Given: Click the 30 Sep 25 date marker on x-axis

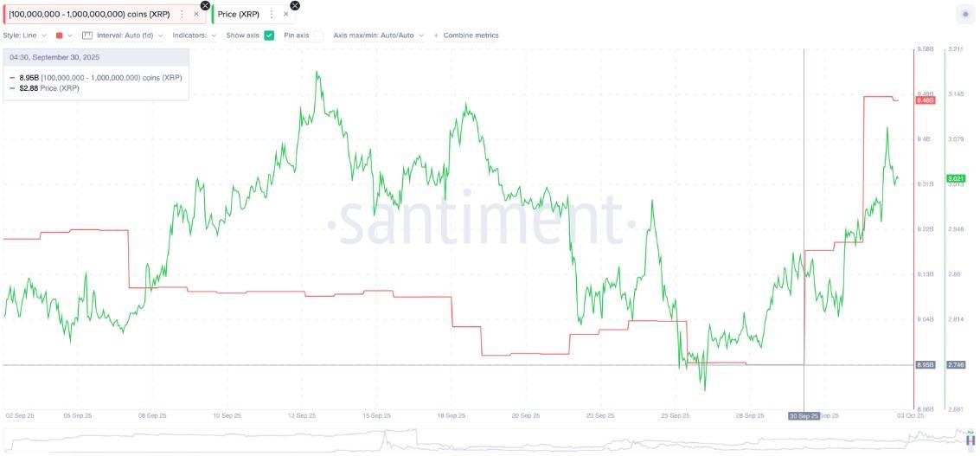Looking at the screenshot, I should pyautogui.click(x=804, y=416).
